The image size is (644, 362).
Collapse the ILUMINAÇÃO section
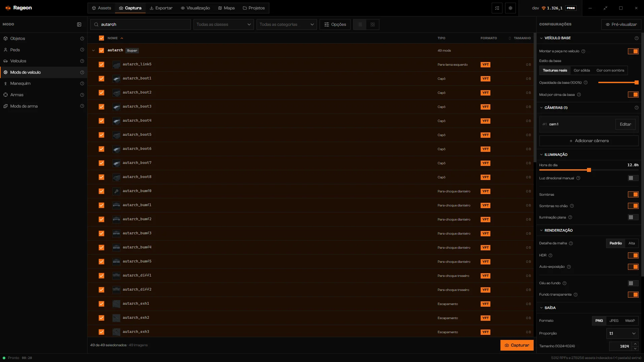[541, 155]
